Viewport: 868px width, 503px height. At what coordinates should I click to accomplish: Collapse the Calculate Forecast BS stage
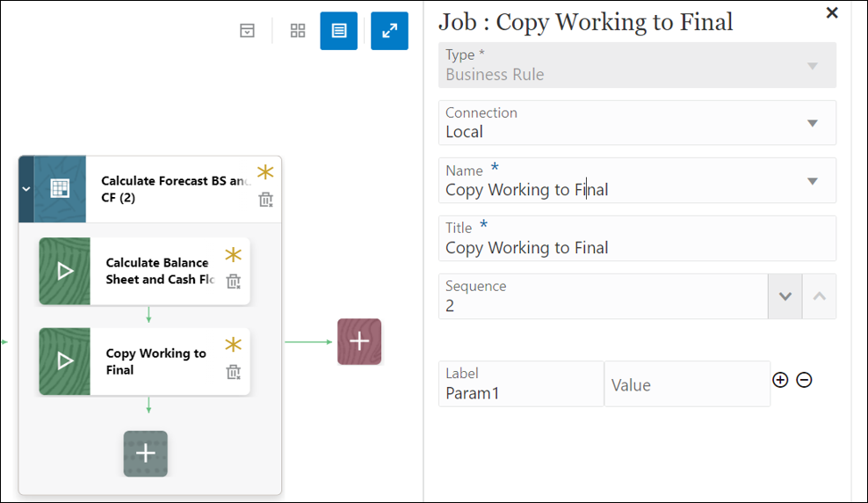26,189
